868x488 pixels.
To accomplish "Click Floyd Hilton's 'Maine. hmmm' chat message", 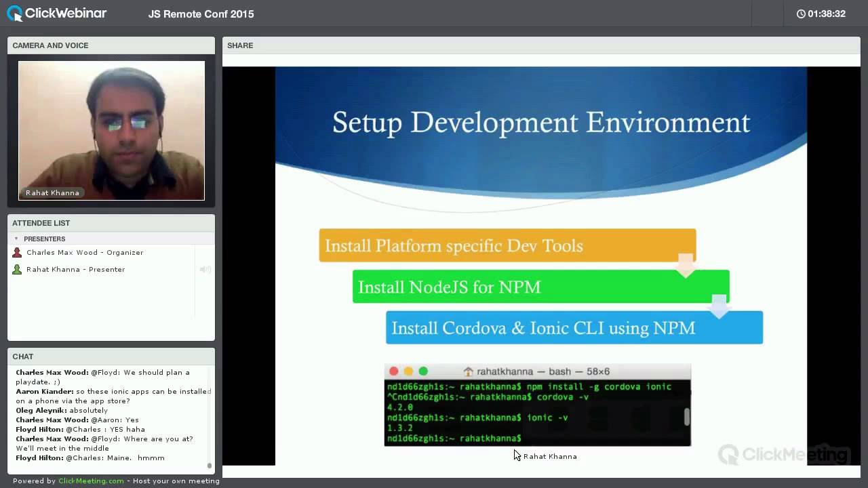I will pos(90,457).
